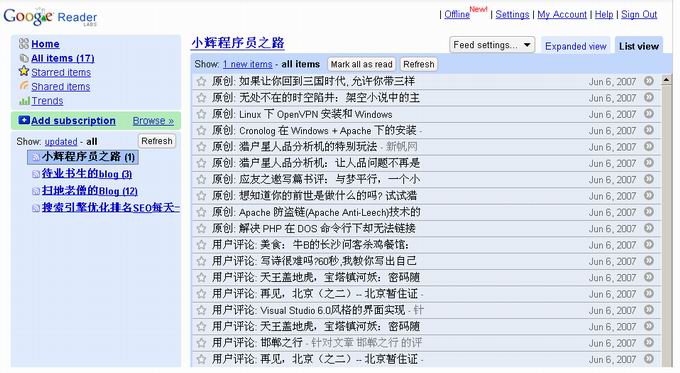680x373 pixels.
Task: Click the All items stack icon
Action: (24, 58)
